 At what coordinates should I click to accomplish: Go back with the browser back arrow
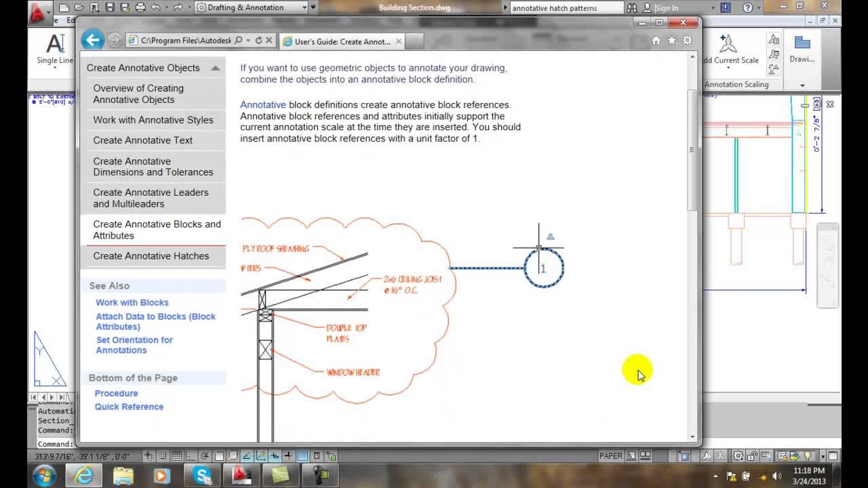click(x=93, y=40)
